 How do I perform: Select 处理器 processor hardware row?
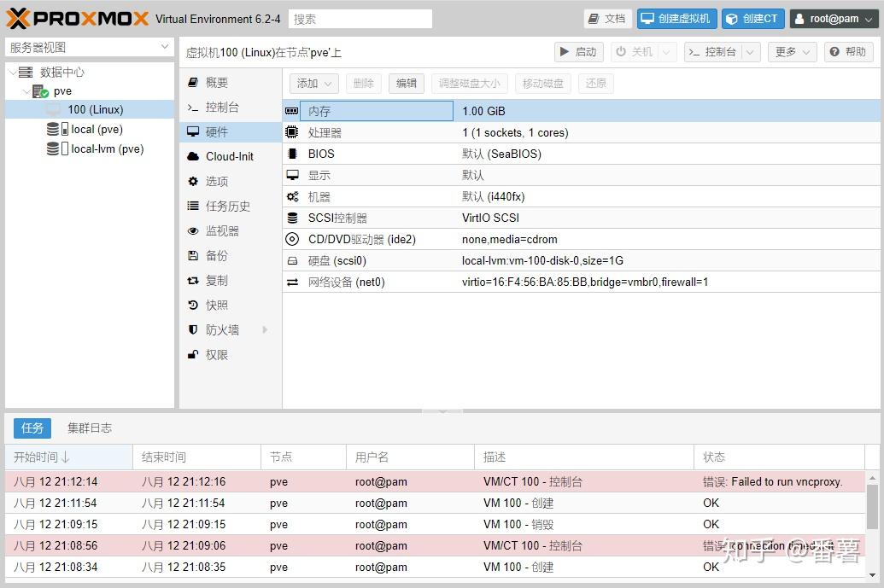[581, 132]
